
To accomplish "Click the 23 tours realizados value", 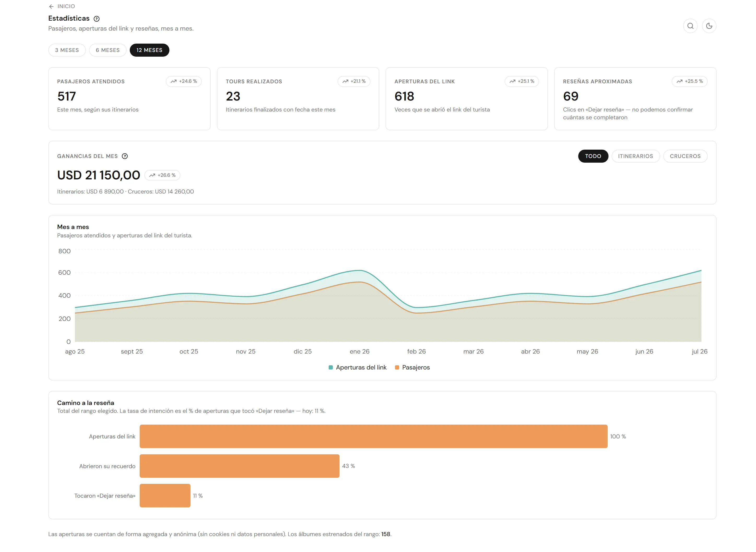I will (233, 96).
